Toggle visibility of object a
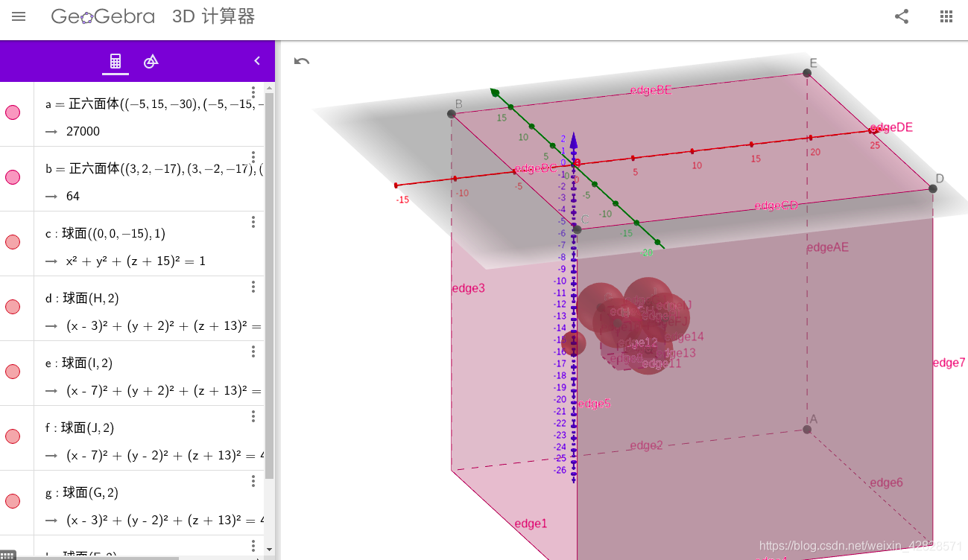The image size is (968, 560). coord(13,112)
